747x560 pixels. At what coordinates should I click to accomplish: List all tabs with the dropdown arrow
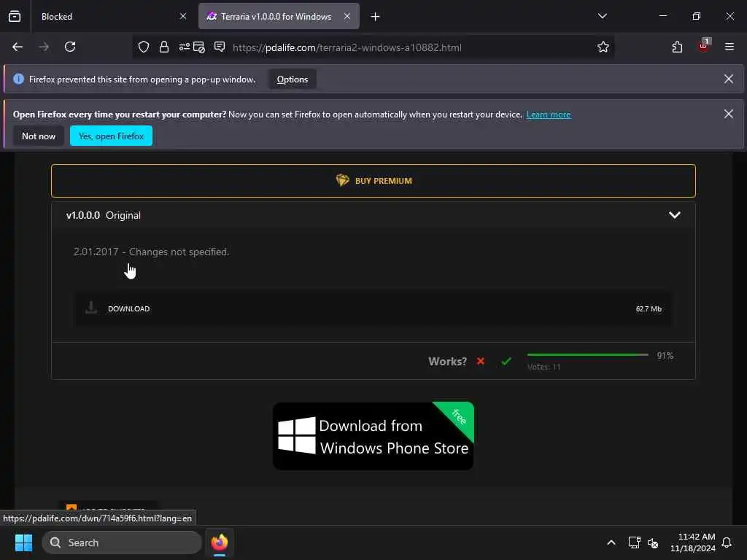coord(602,16)
